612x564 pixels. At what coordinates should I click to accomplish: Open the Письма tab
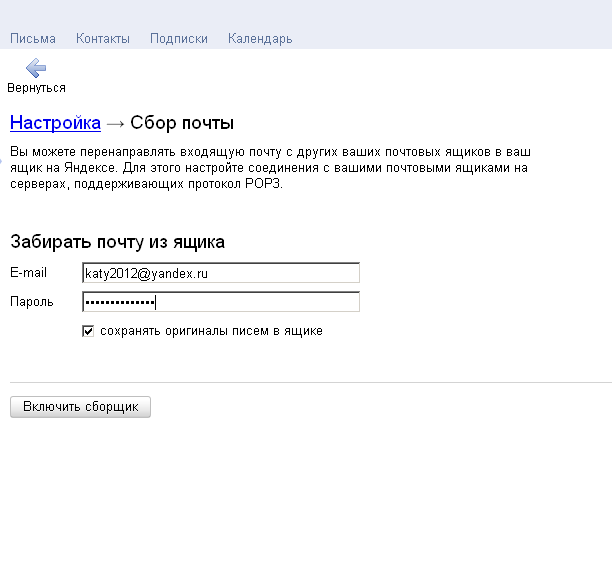point(33,39)
